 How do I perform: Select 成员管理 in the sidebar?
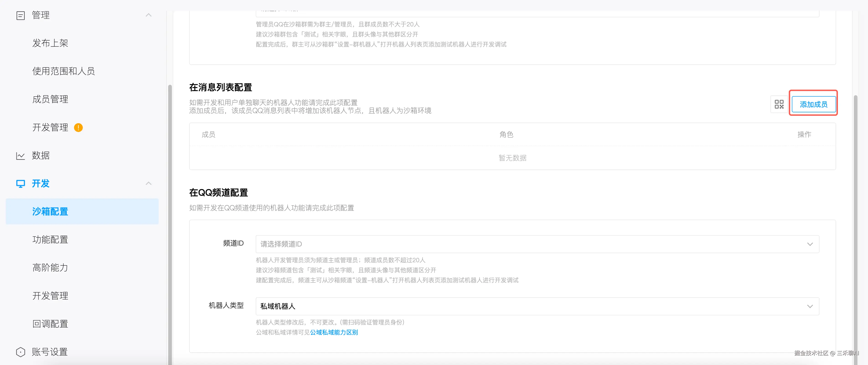click(50, 99)
